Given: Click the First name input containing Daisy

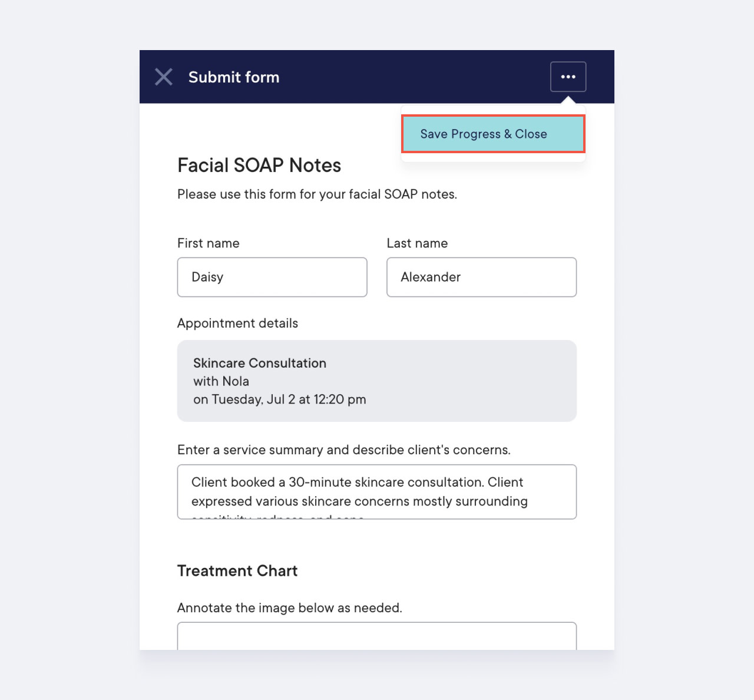Looking at the screenshot, I should pos(272,277).
